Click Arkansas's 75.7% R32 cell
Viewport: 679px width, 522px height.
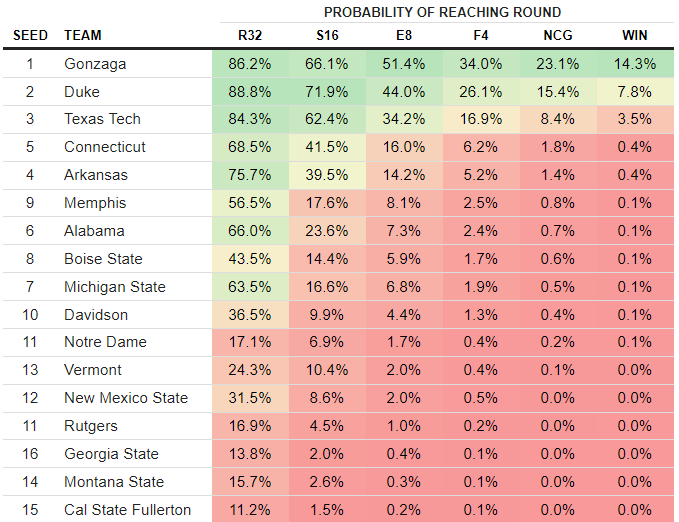tap(250, 175)
